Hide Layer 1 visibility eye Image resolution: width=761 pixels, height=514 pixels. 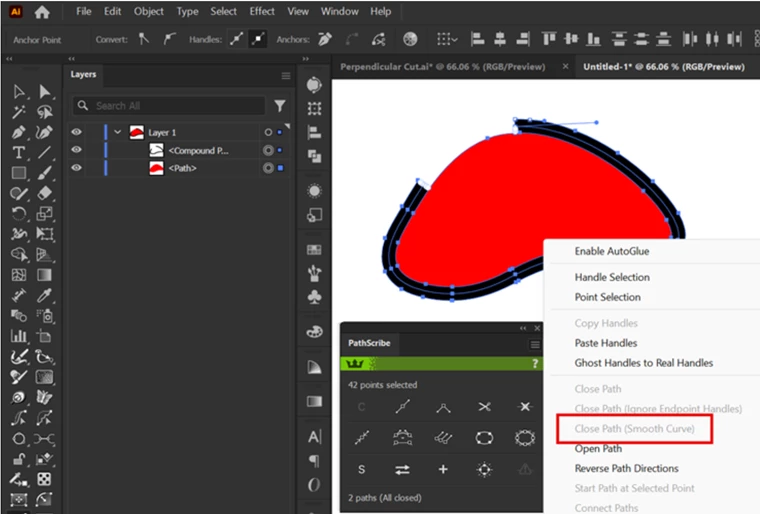pos(76,132)
